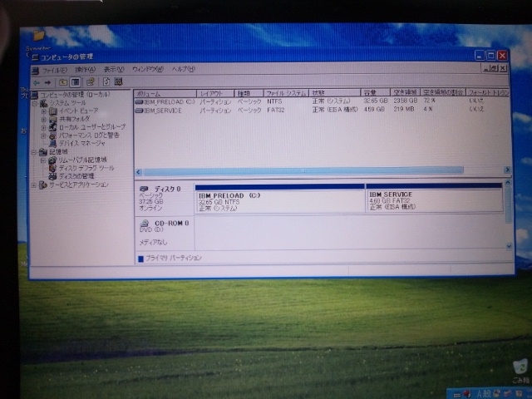Click the IME input mode A般 indicator

point(485,393)
